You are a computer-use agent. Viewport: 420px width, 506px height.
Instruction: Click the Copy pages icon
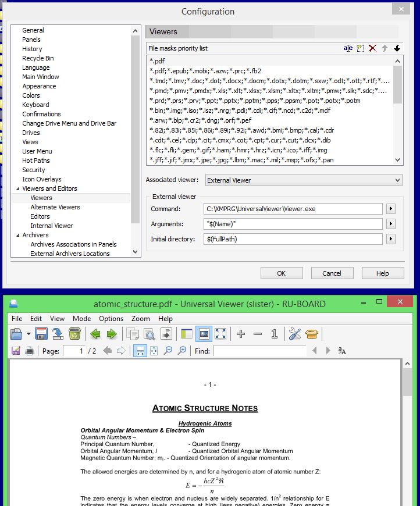pyautogui.click(x=133, y=334)
